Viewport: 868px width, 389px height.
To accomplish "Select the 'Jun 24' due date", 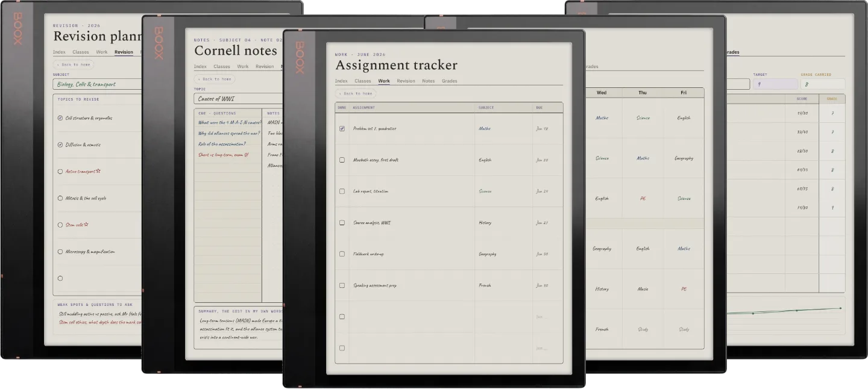I will [x=542, y=191].
